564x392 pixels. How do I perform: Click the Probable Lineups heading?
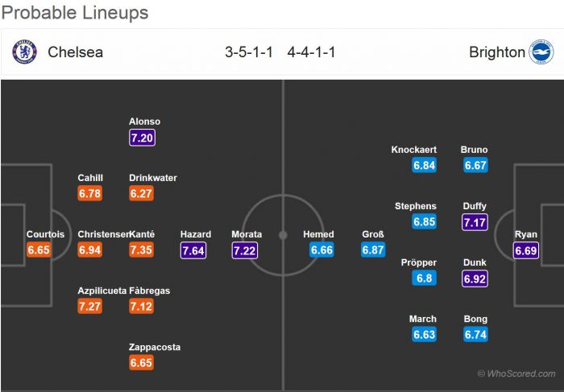(x=74, y=13)
